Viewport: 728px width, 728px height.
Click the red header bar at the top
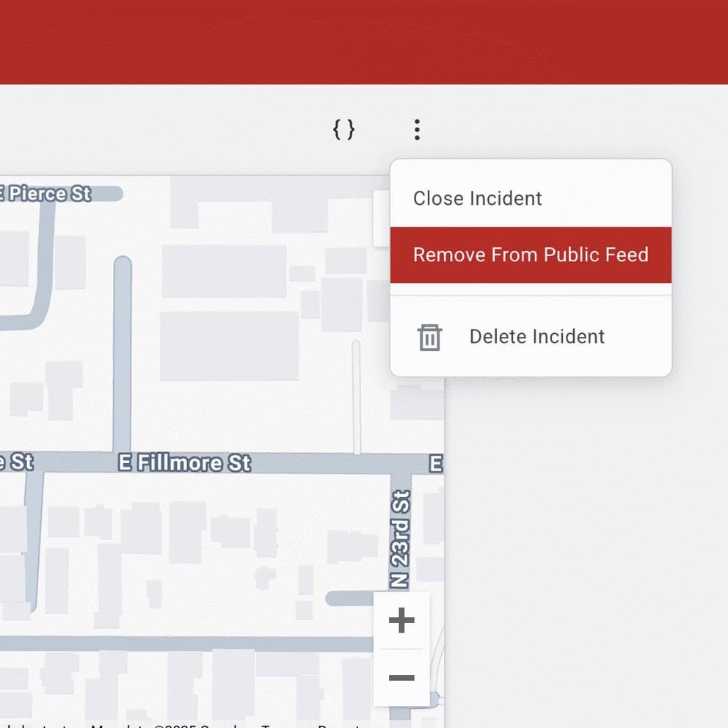(x=364, y=41)
